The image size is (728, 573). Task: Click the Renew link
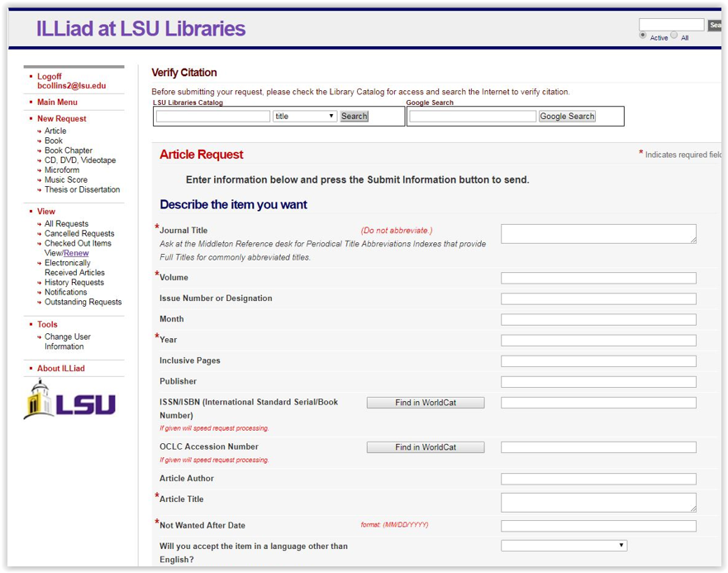[76, 253]
